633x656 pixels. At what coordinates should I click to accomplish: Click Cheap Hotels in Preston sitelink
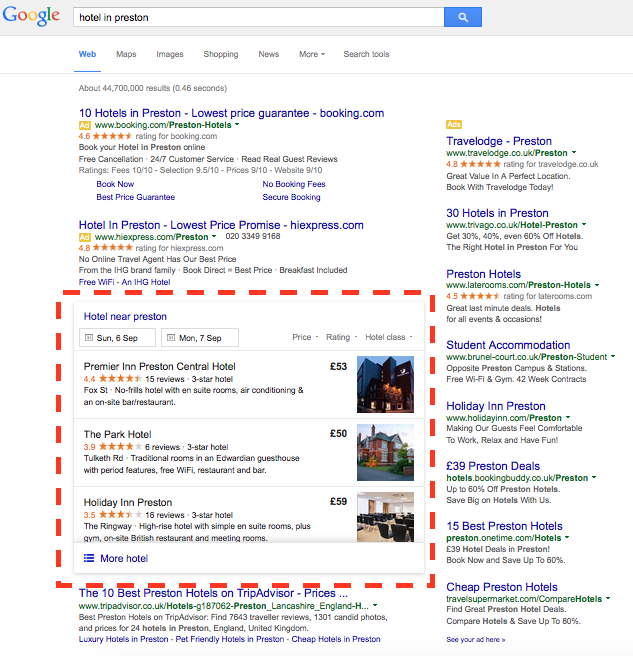(x=336, y=639)
